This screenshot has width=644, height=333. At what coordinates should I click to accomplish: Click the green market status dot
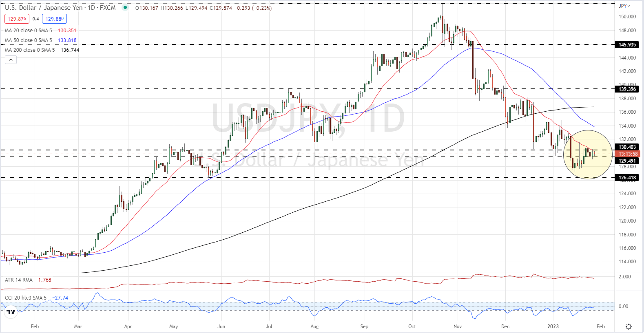click(x=125, y=7)
